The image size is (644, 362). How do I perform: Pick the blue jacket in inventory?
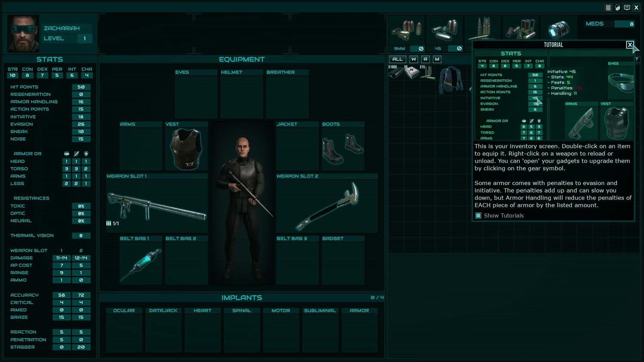click(450, 79)
